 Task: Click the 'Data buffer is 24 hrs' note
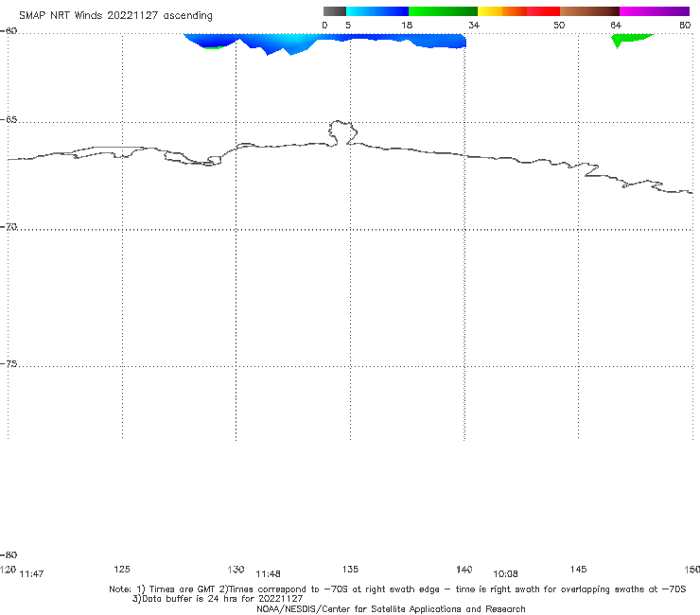[218, 599]
